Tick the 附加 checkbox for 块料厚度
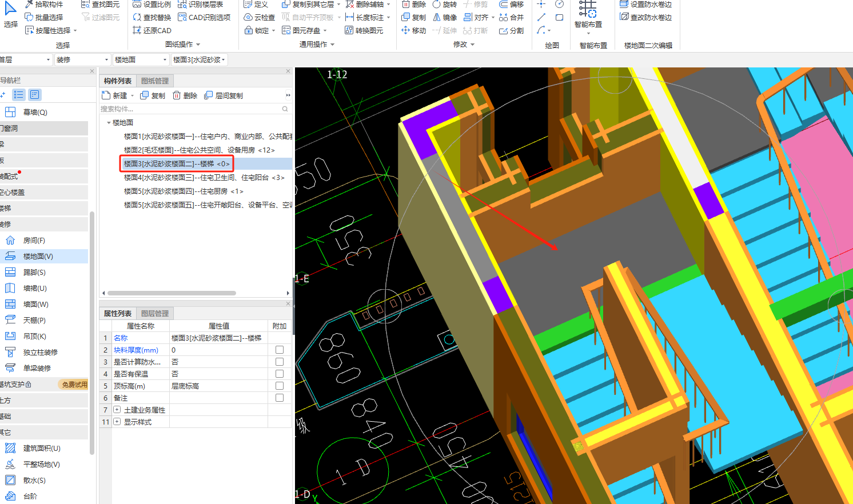853x504 pixels. click(280, 350)
